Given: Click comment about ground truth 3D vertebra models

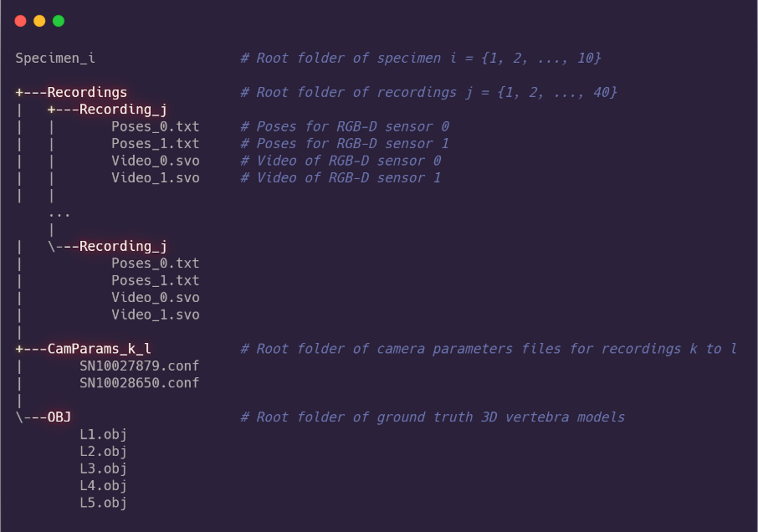Looking at the screenshot, I should click(x=433, y=417).
